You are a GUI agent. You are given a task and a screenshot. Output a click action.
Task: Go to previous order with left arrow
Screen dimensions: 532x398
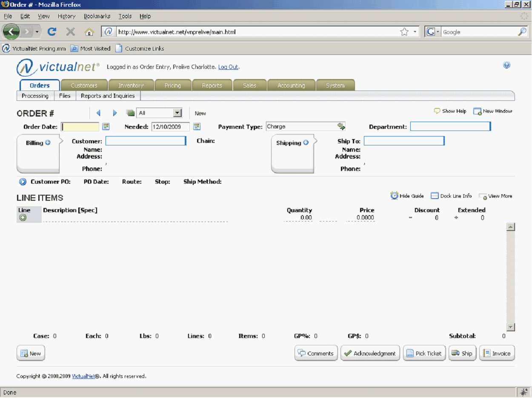coord(98,113)
